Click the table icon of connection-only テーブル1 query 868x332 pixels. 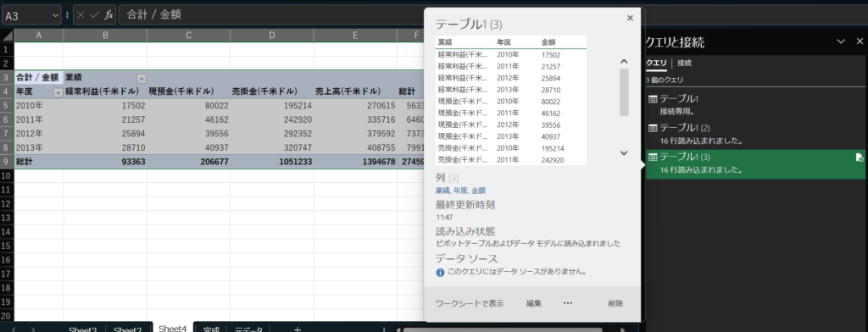[653, 99]
